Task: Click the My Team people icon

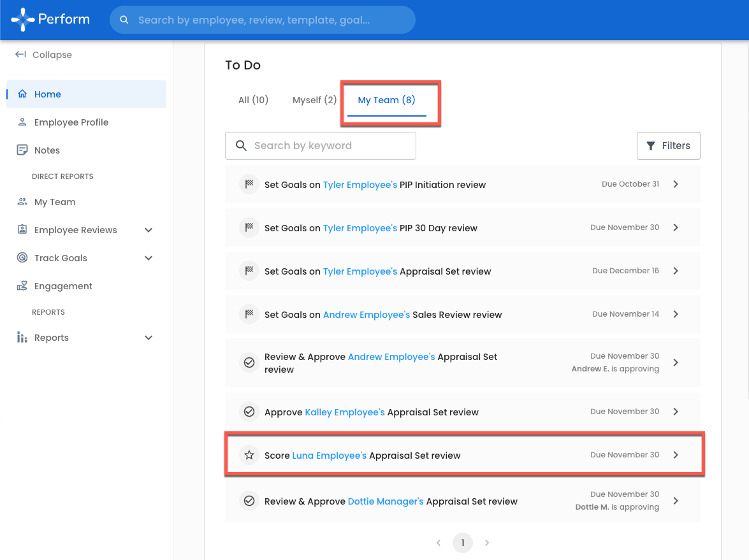Action: pyautogui.click(x=22, y=201)
